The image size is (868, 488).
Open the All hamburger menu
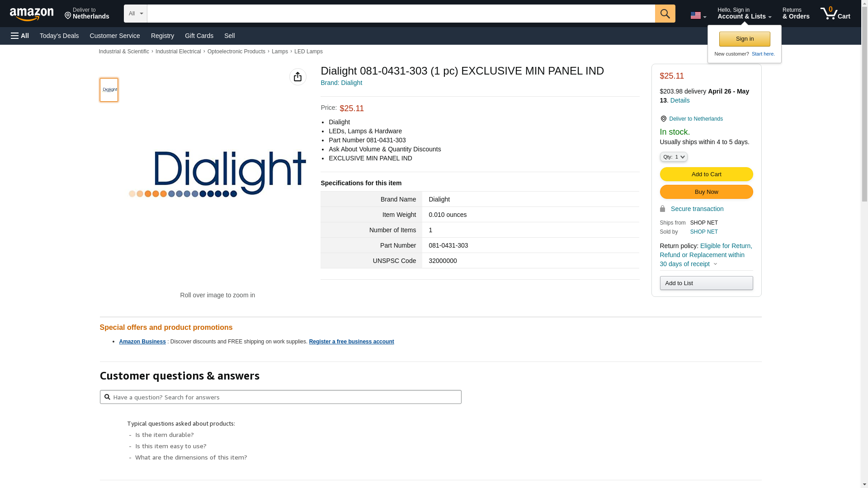coord(20,36)
